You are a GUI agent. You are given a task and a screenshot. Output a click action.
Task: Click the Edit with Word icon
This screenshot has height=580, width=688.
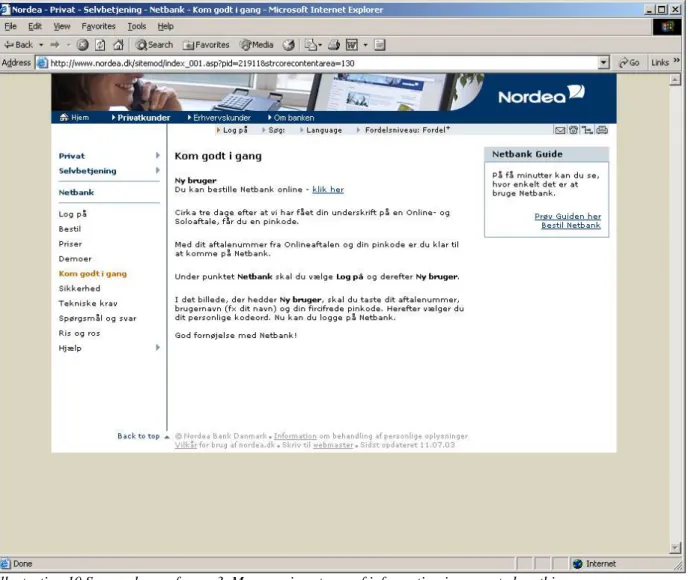(352, 45)
